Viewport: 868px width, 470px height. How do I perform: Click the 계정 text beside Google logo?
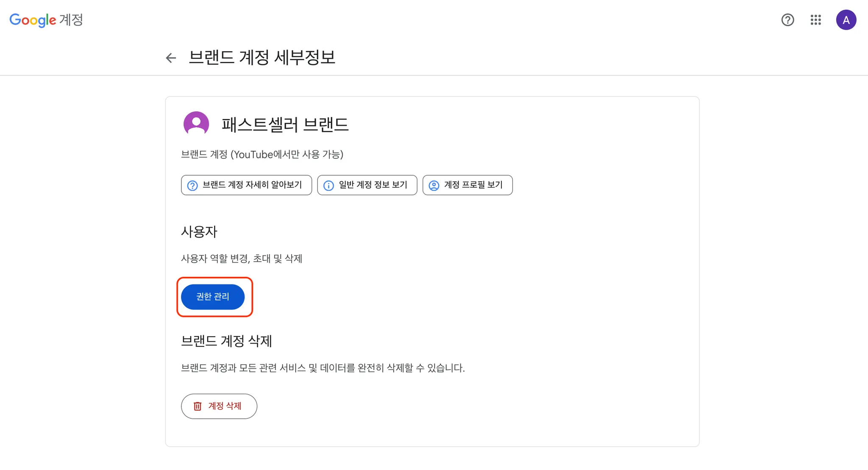(x=71, y=20)
